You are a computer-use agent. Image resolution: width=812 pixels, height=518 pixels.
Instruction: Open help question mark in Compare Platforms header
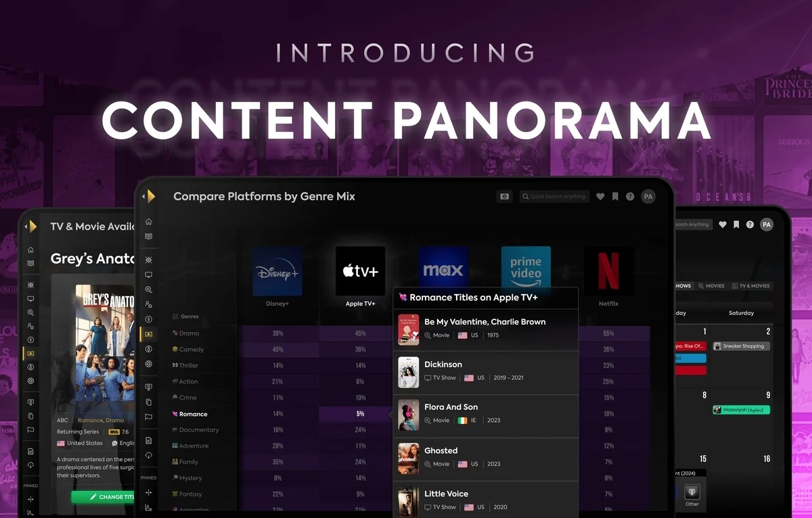tap(630, 197)
